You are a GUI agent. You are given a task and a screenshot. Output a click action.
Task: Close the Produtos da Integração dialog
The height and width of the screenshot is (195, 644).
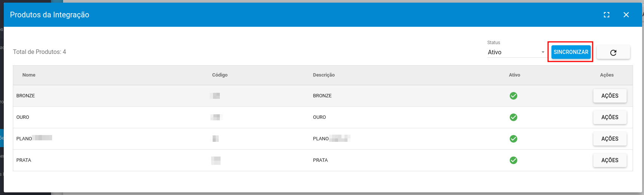[626, 15]
